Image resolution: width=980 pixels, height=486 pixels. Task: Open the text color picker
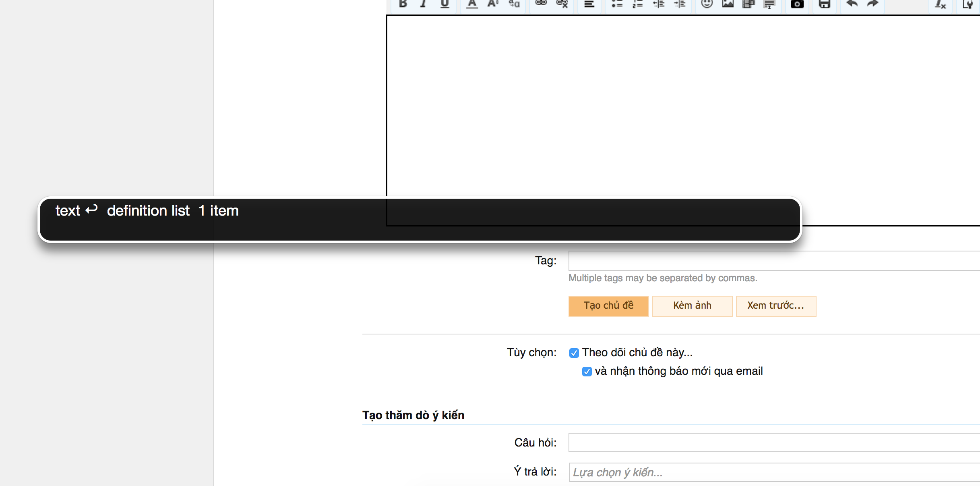(x=471, y=4)
